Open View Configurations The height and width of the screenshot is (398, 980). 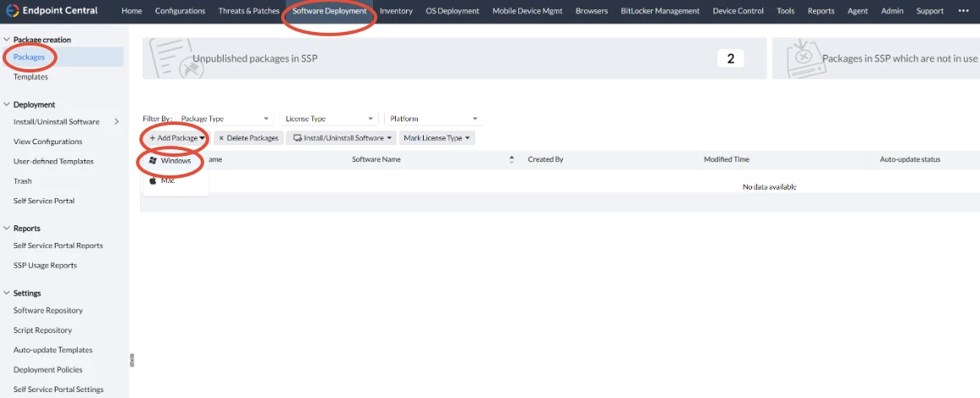tap(47, 142)
